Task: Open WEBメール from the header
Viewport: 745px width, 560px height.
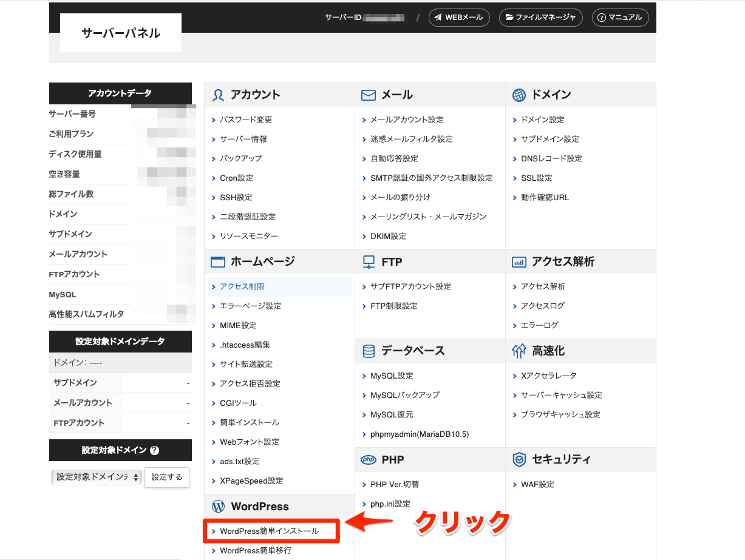Action: (x=459, y=18)
